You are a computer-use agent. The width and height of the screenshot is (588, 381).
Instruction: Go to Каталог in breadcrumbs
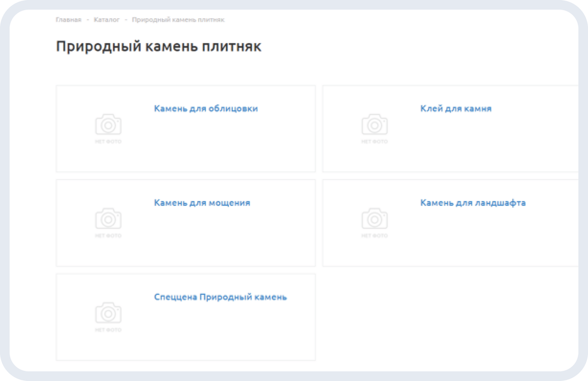tap(107, 20)
